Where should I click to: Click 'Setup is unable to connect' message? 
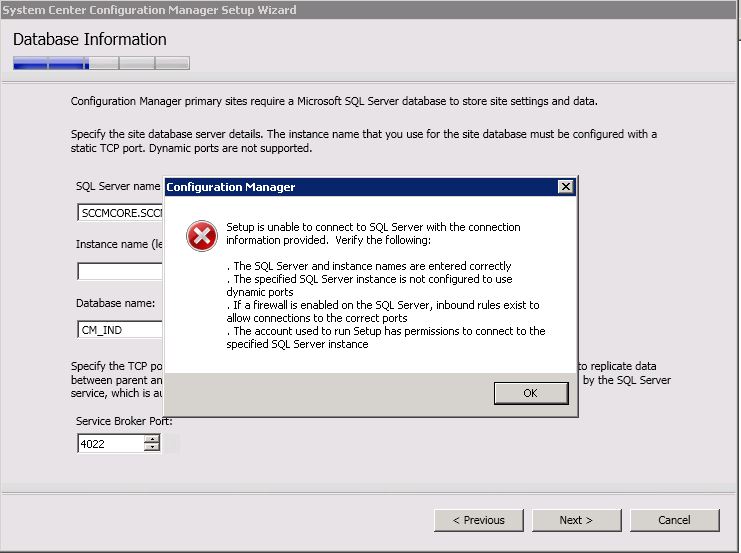pyautogui.click(x=373, y=233)
